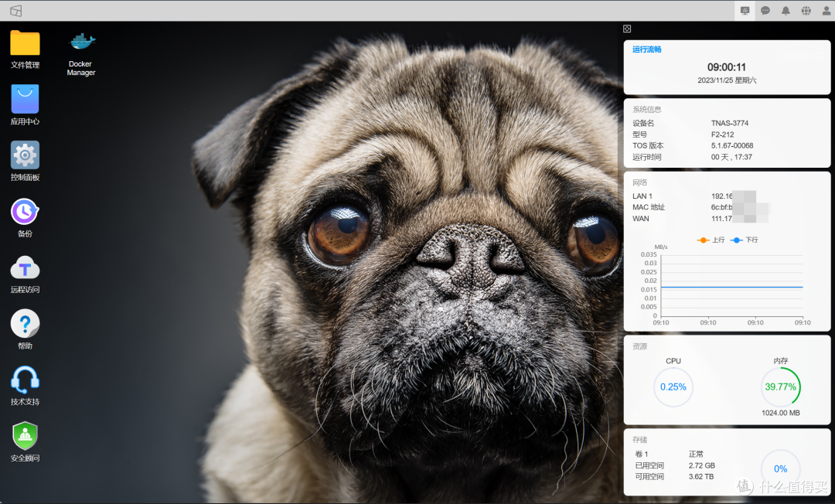
Task: Launch Docker Manager from the desktop
Action: (81, 42)
